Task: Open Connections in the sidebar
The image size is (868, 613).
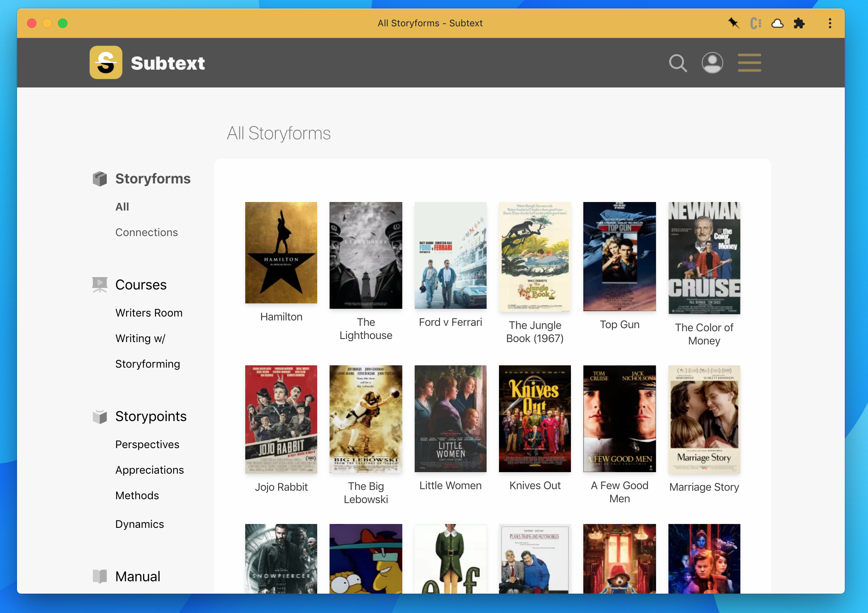Action: tap(147, 232)
